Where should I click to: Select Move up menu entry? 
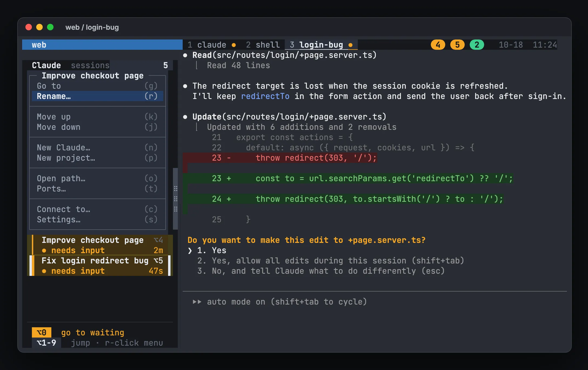(97, 117)
